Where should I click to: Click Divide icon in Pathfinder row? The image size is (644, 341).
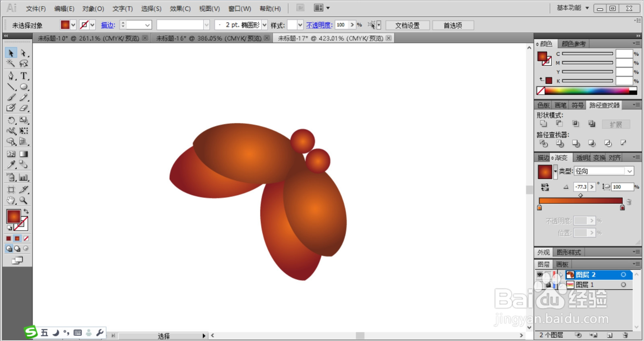[543, 143]
